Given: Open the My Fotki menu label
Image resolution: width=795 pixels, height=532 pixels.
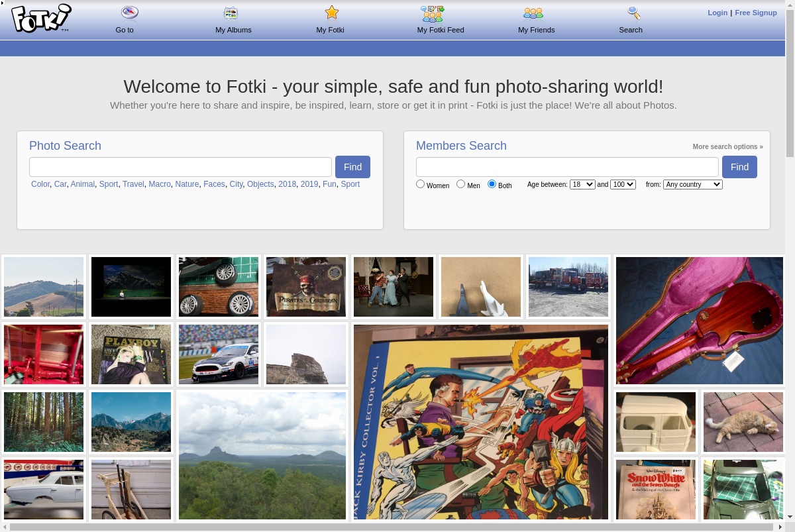Looking at the screenshot, I should [330, 30].
